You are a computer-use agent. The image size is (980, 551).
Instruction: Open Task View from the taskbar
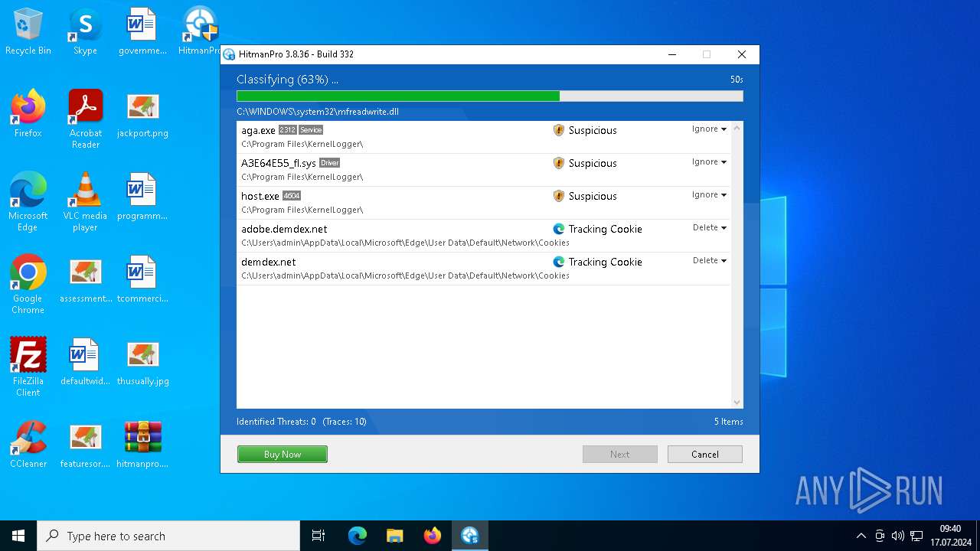318,536
